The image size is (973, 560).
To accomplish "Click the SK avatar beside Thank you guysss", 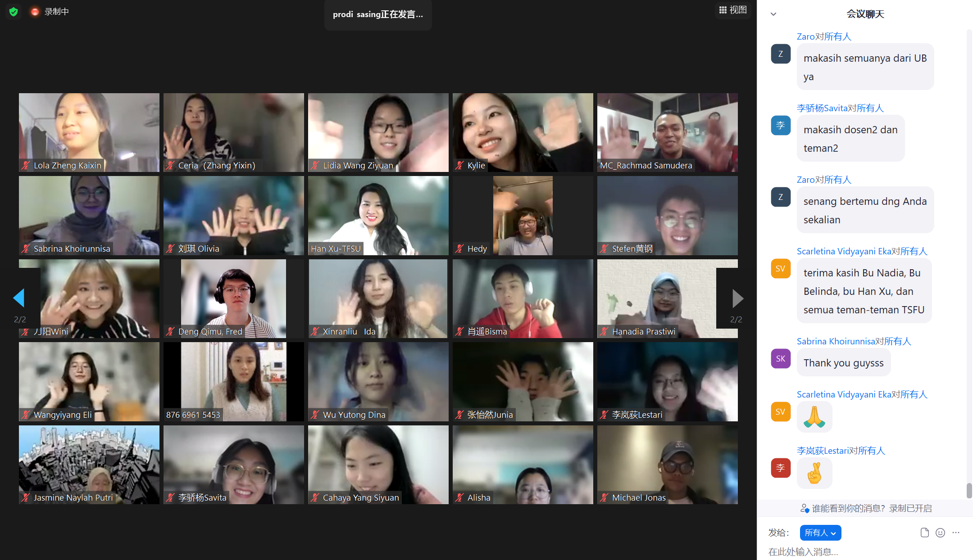I will 781,358.
